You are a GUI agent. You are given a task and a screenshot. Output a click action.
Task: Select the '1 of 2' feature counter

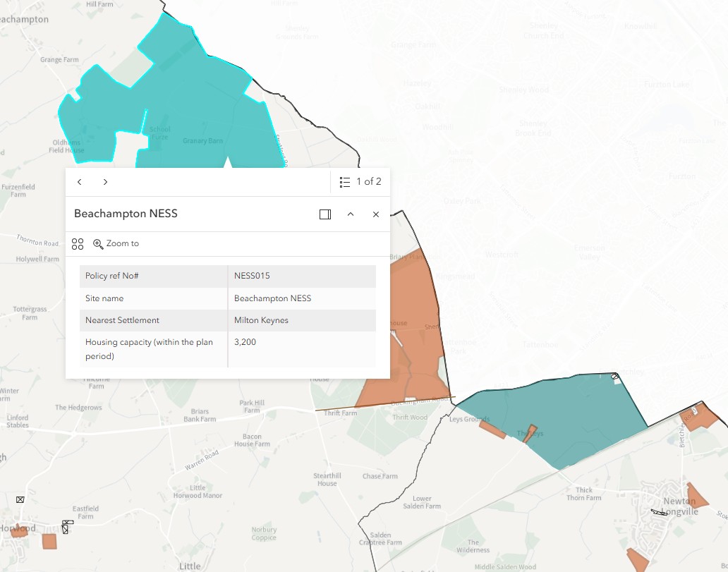coord(369,181)
